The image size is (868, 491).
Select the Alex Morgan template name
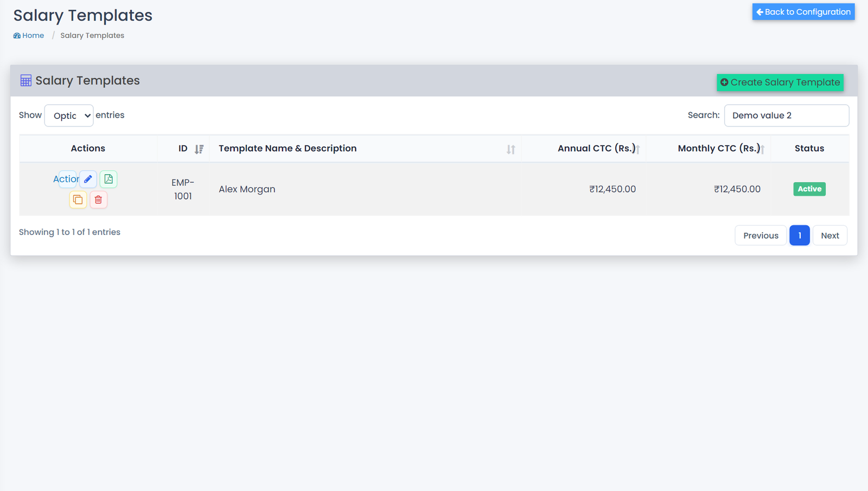[247, 189]
